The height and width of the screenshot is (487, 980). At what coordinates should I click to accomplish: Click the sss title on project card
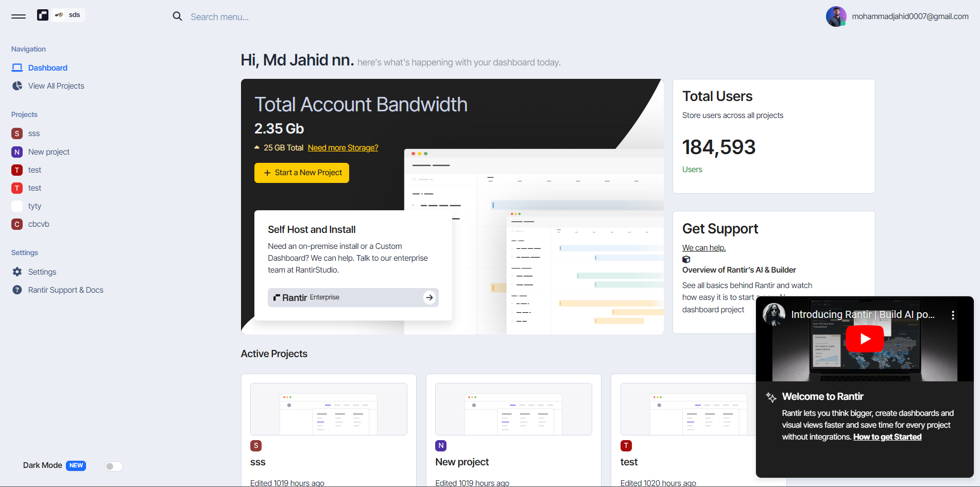258,462
